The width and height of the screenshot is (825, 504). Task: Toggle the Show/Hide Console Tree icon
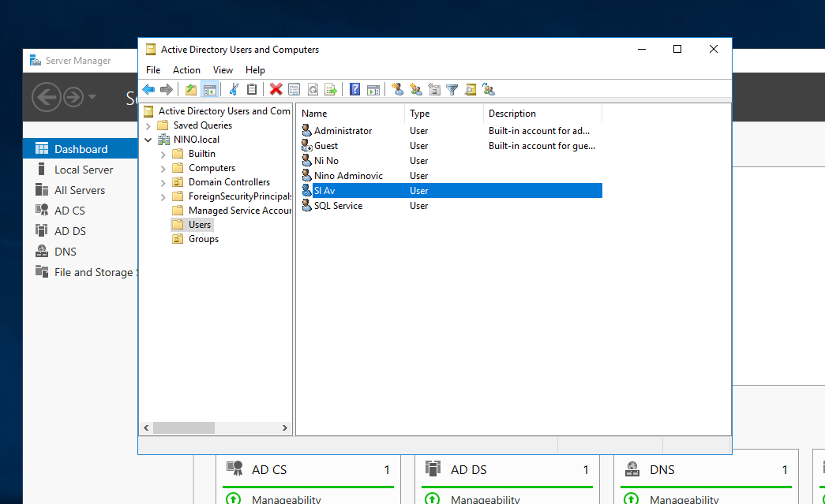[209, 89]
